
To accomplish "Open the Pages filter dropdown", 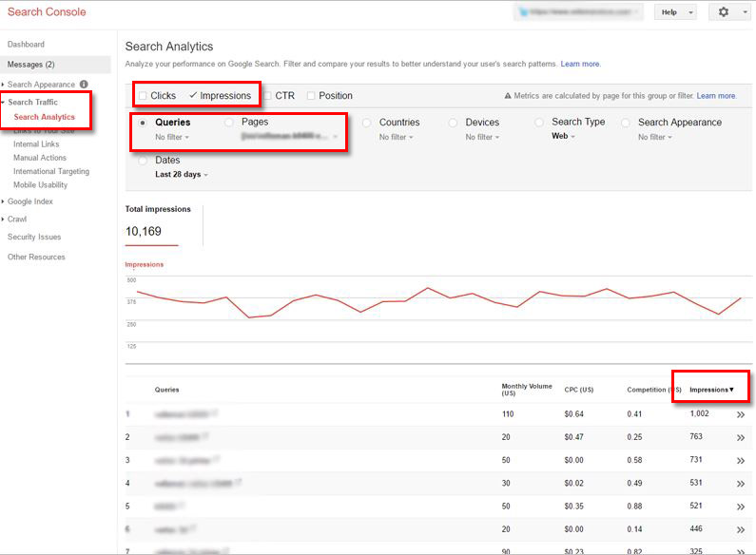I will click(289, 137).
